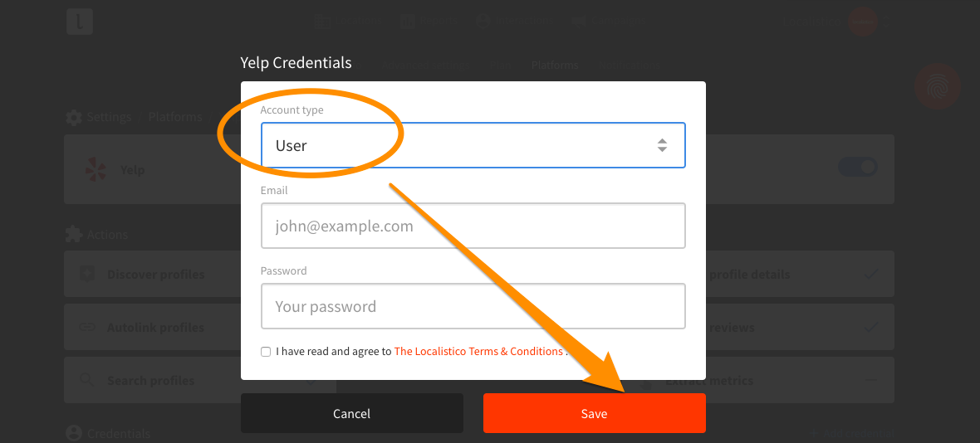Click checkmark on reviews row
The height and width of the screenshot is (443, 980).
871,328
